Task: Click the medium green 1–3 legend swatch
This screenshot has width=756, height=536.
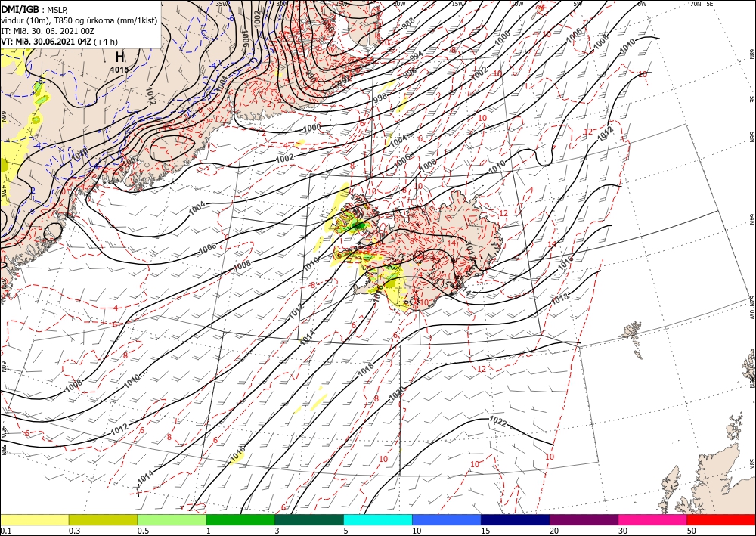Action: (240, 519)
